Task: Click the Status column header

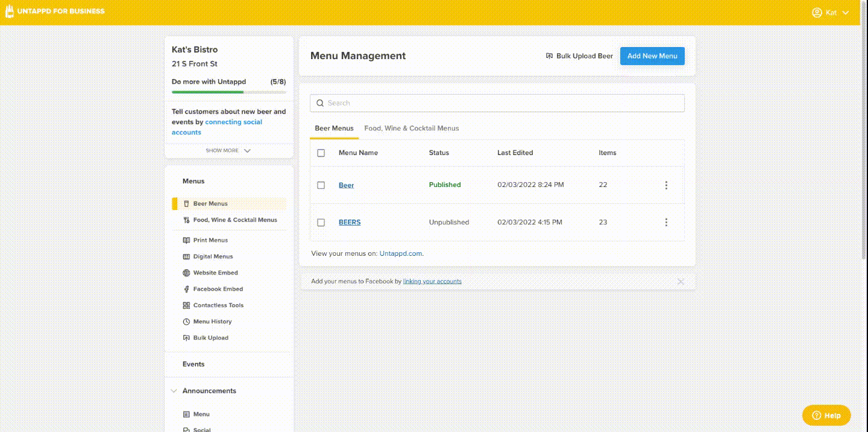Action: click(439, 153)
